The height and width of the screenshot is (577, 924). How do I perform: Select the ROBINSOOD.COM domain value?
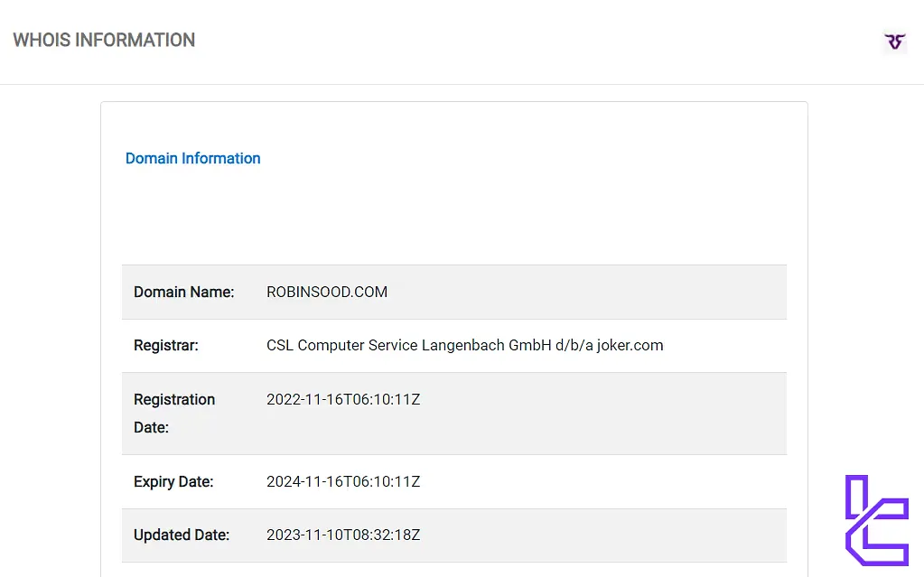click(327, 292)
